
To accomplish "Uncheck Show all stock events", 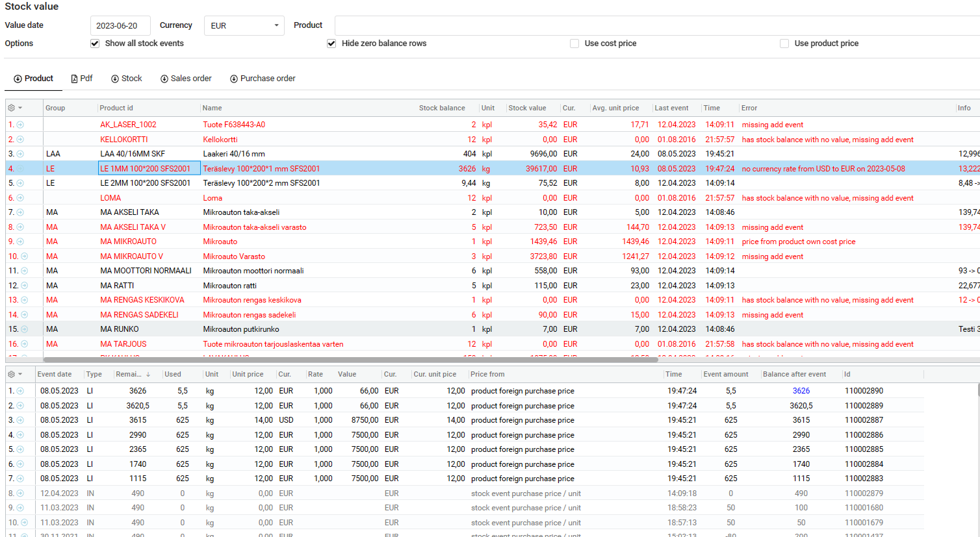I will (96, 44).
